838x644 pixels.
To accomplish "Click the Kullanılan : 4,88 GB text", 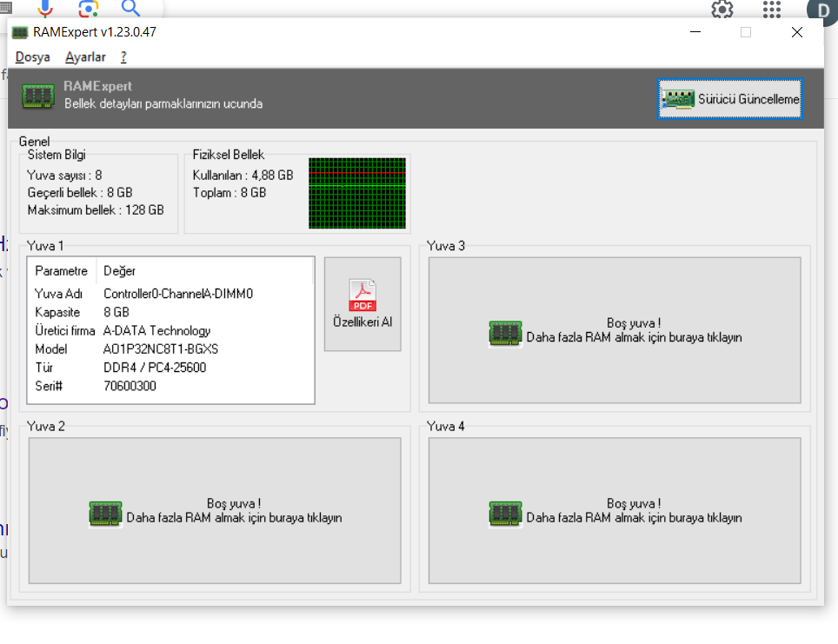I will pos(243,176).
